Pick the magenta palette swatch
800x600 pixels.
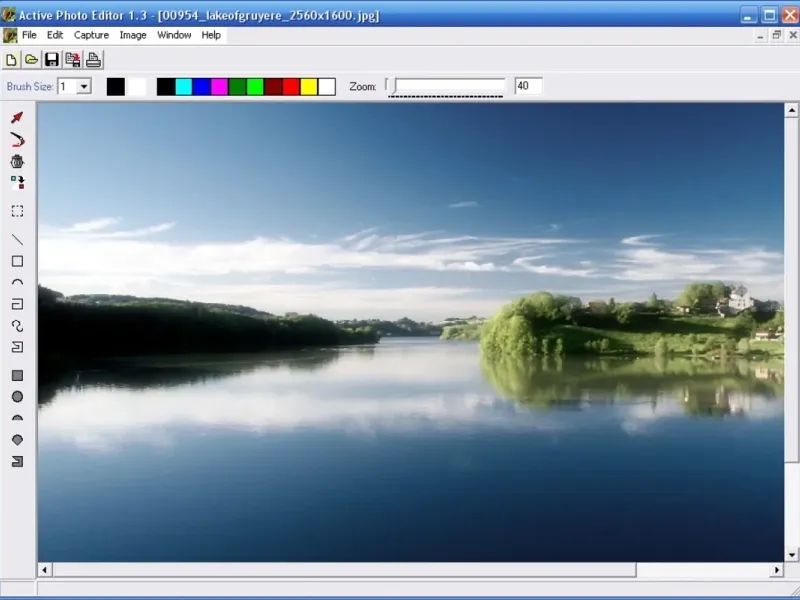pos(219,87)
